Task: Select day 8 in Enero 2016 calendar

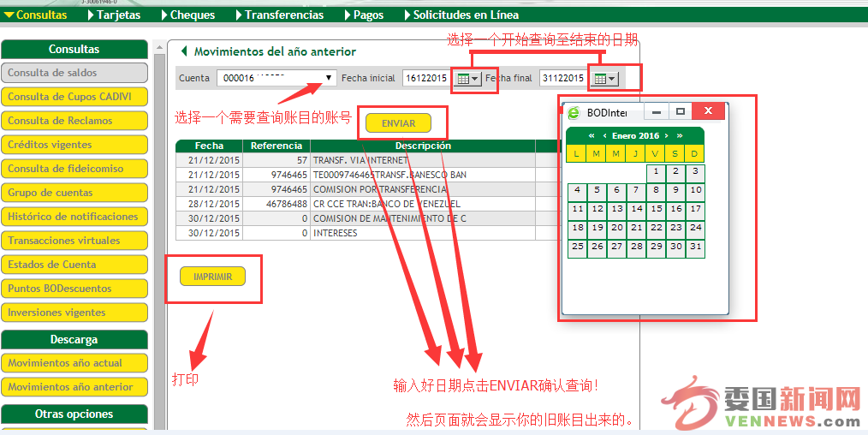Action: [656, 192]
